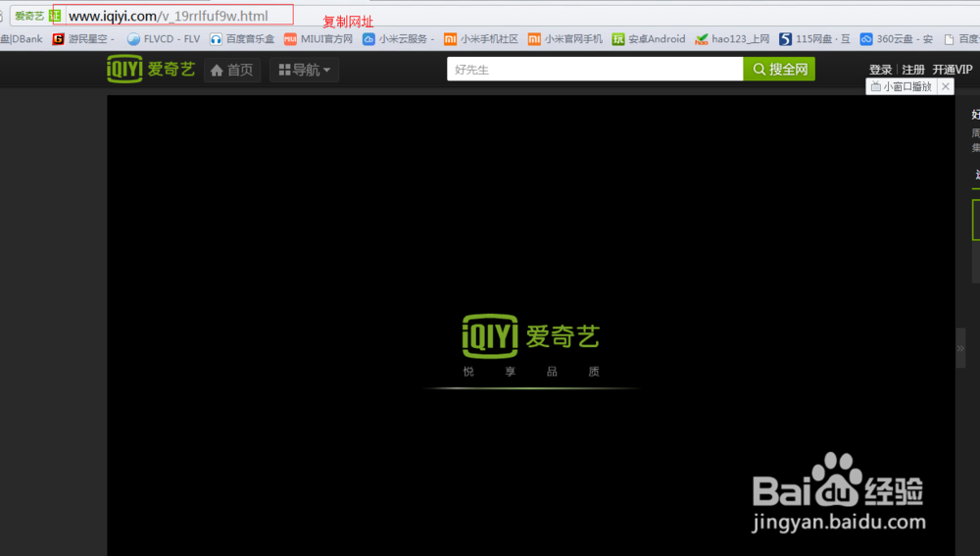This screenshot has width=980, height=556.
Task: Open the 小米手机社区 bookmark
Action: pyautogui.click(x=481, y=39)
